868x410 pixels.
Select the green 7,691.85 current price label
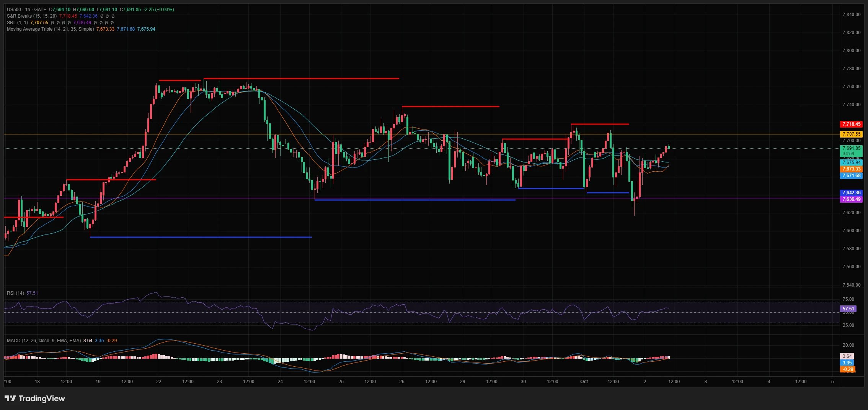(x=852, y=148)
